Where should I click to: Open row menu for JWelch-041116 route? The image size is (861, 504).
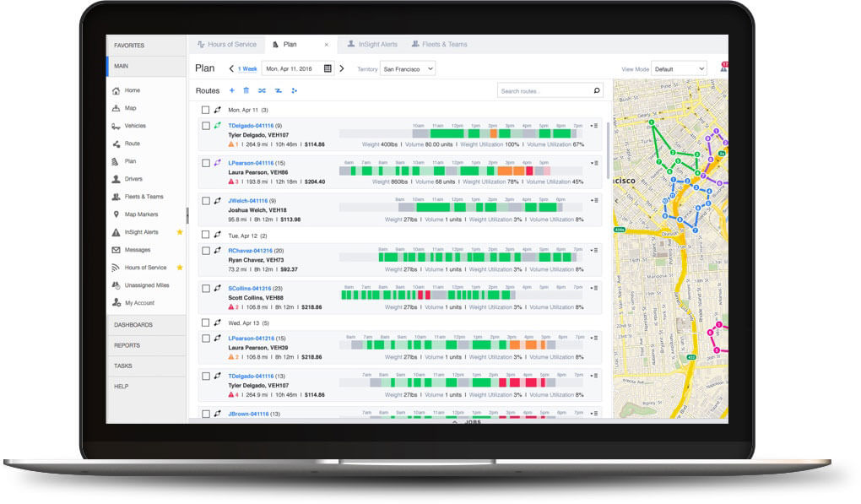click(595, 200)
